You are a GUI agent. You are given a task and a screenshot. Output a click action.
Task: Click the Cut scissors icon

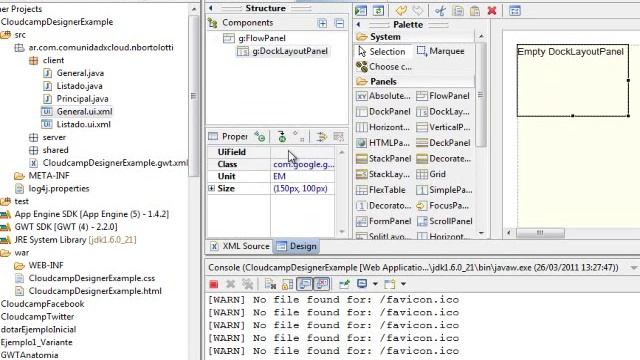pyautogui.click(x=440, y=11)
